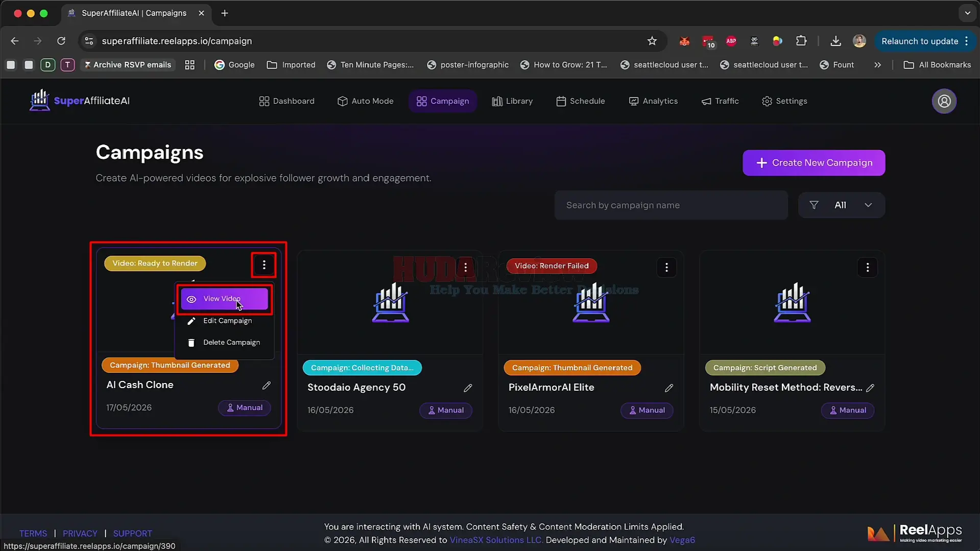Image resolution: width=980 pixels, height=551 pixels.
Task: Open the Imported bookmarks folder
Action: (291, 65)
